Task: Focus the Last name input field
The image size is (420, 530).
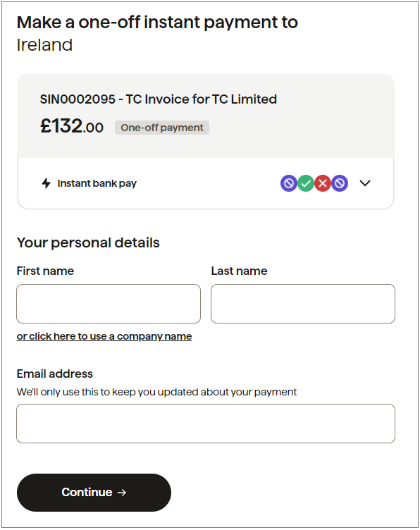Action: coord(303,304)
